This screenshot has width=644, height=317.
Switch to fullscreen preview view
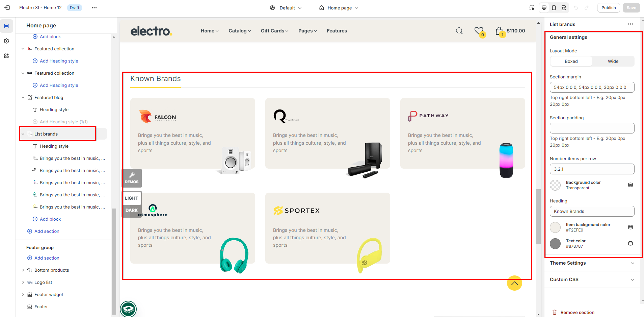[564, 8]
